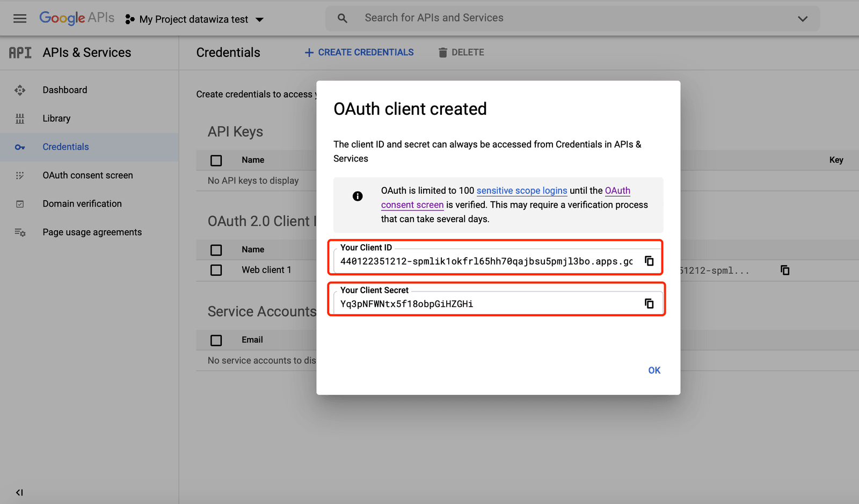Image resolution: width=859 pixels, height=504 pixels.
Task: Check the Web client 1 row checkbox
Action: point(216,270)
